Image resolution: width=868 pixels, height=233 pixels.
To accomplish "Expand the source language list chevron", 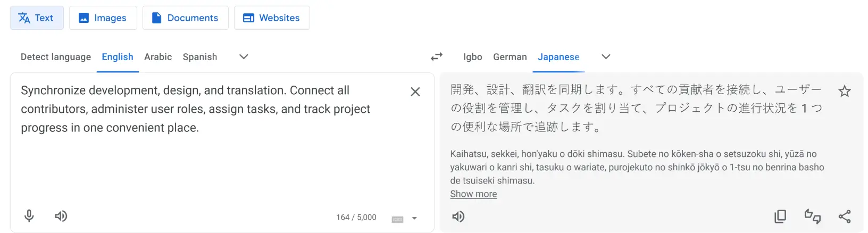I will [244, 57].
